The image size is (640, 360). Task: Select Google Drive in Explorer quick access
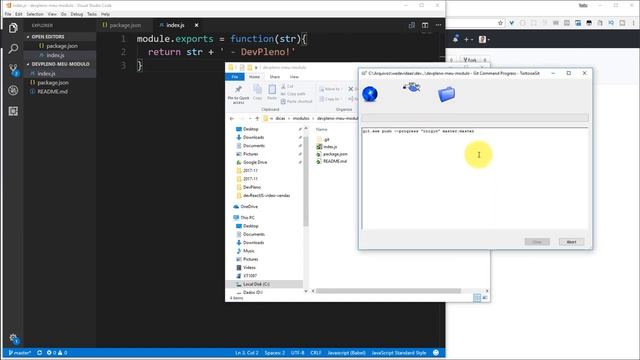[x=251, y=162]
